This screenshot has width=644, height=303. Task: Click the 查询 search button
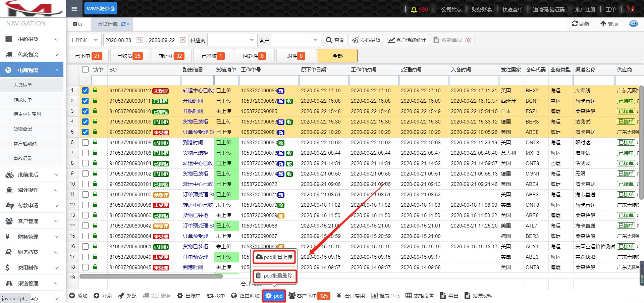[335, 40]
